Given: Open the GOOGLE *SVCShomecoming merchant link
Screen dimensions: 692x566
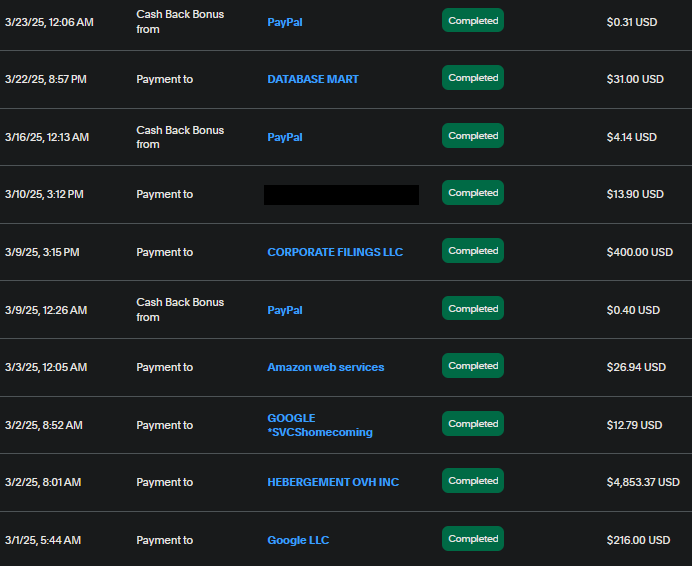Looking at the screenshot, I should pyautogui.click(x=320, y=425).
